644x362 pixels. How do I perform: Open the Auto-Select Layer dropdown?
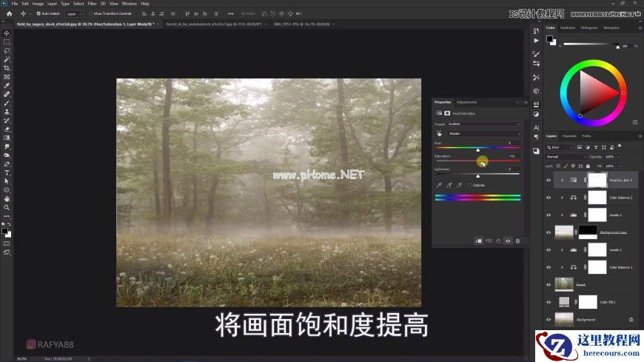74,13
